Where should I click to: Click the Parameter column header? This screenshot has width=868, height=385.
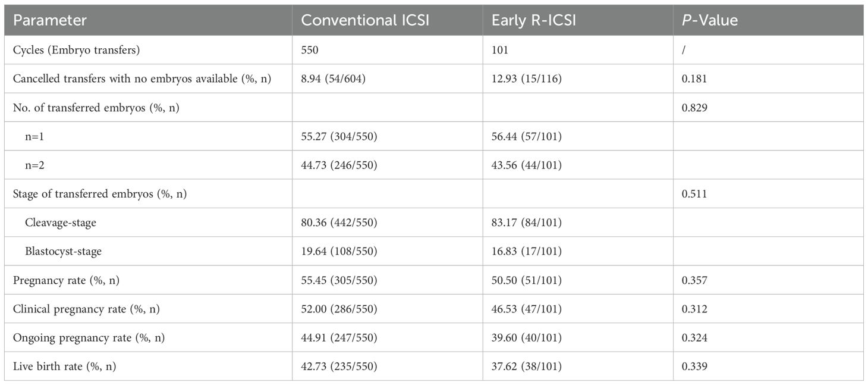click(x=50, y=20)
